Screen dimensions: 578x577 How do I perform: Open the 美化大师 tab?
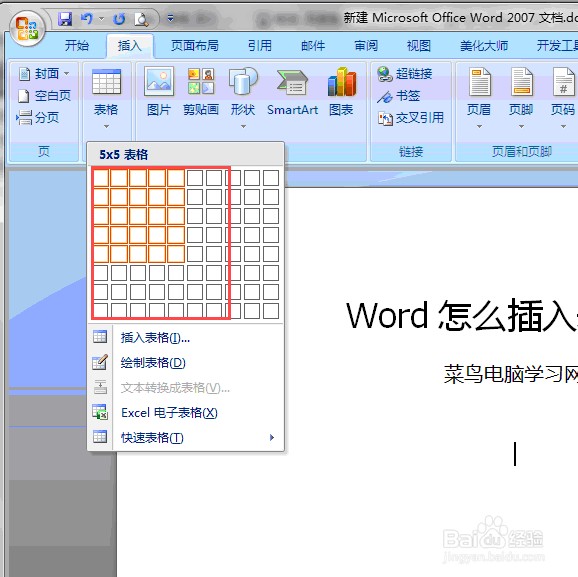point(484,46)
